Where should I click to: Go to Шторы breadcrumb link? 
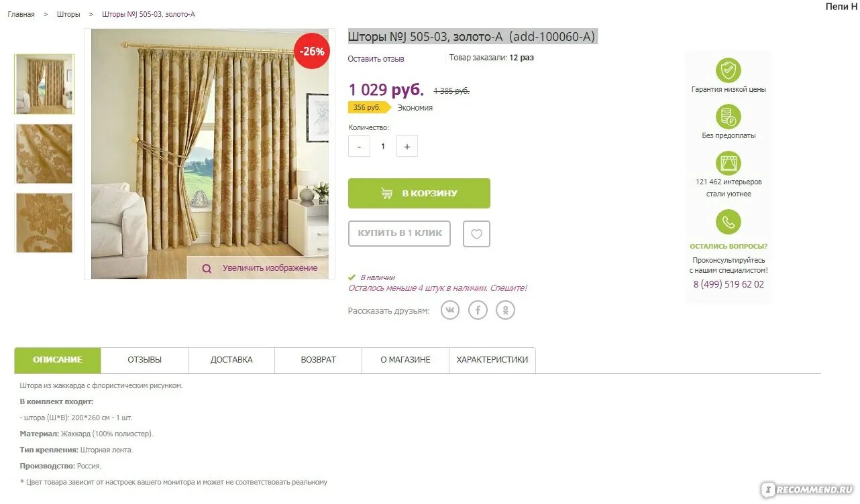[x=68, y=14]
